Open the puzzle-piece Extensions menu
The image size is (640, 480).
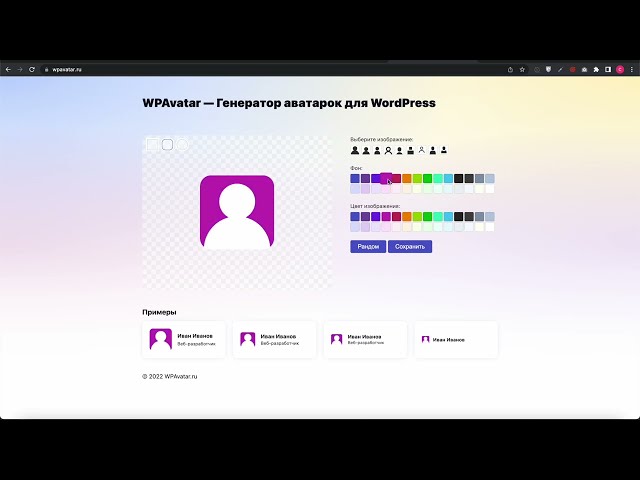(596, 70)
